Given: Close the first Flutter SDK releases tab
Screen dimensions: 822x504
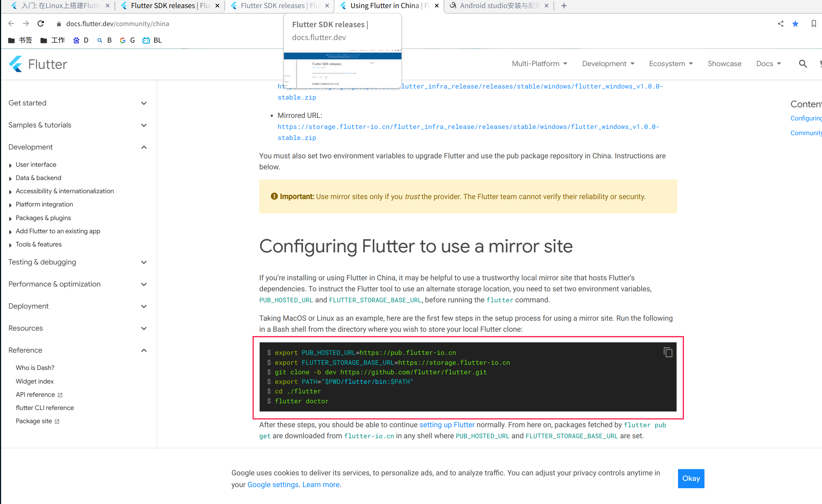Looking at the screenshot, I should click(217, 6).
